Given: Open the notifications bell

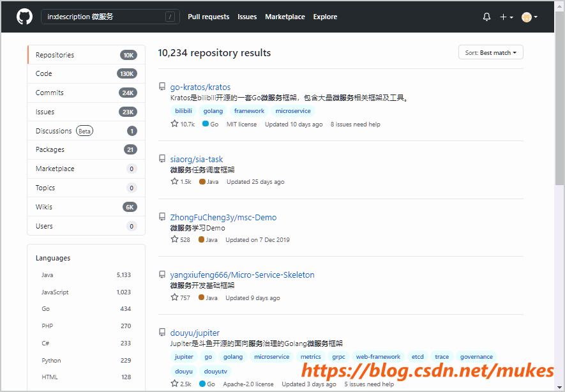Looking at the screenshot, I should click(486, 17).
